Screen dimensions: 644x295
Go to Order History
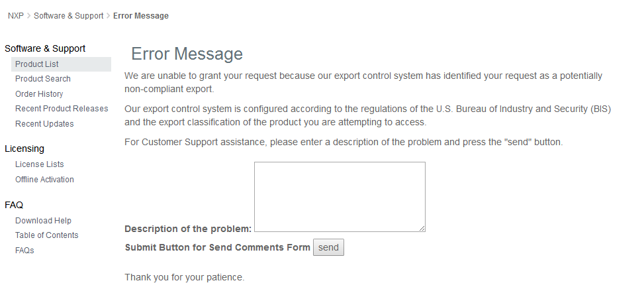coord(39,94)
